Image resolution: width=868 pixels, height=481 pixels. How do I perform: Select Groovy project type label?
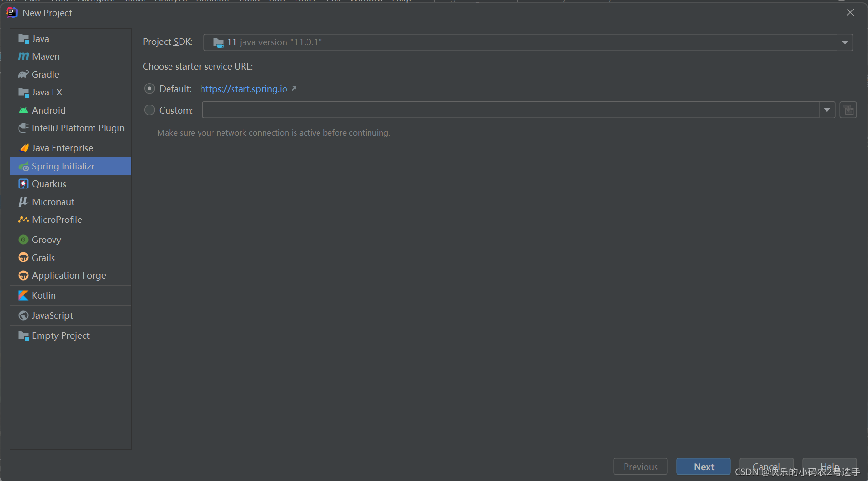coord(46,240)
